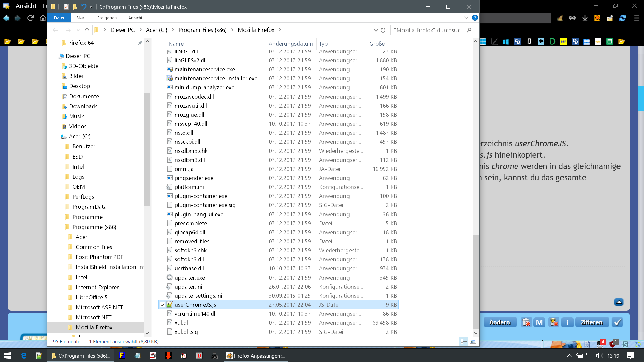Click the properties icon in quick access toolbar
Image resolution: width=644 pixels, height=362 pixels.
66,7
